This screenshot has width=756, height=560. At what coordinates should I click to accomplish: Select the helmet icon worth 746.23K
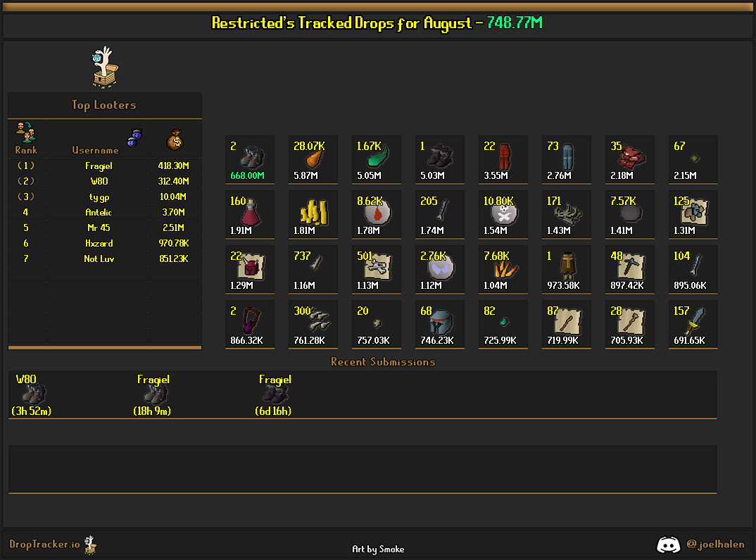click(441, 322)
